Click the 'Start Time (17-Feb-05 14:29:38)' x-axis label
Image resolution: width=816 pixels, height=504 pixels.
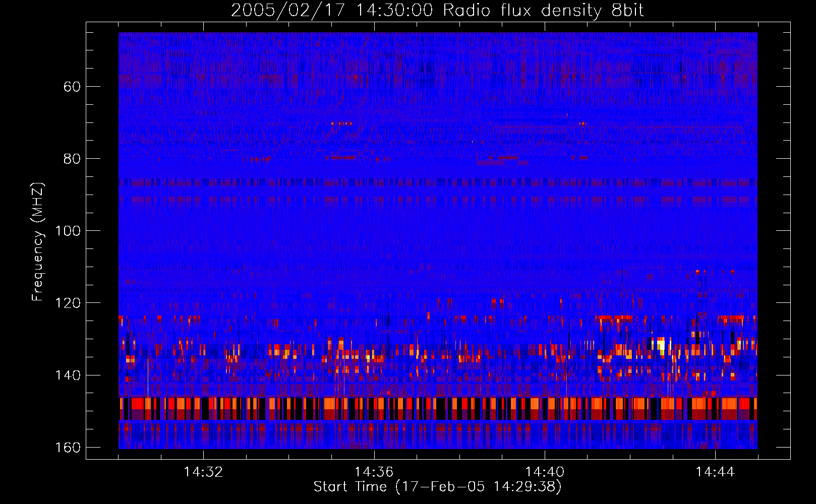[437, 487]
